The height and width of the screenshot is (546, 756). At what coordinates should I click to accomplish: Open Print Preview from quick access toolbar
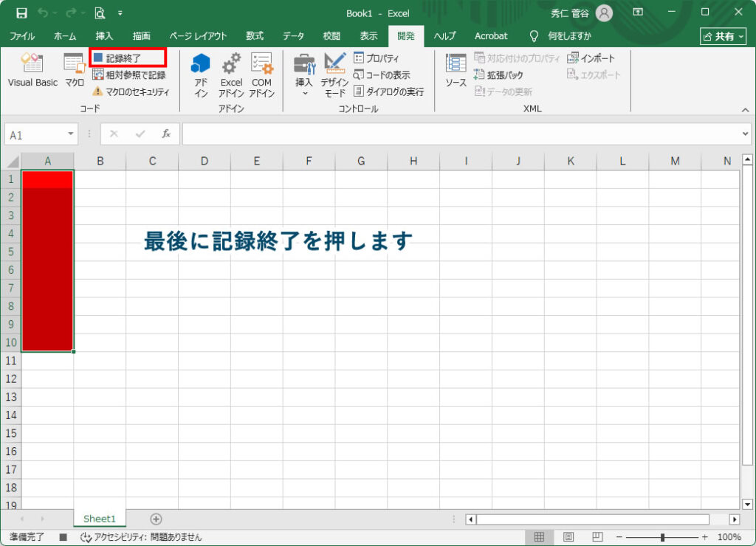coord(100,13)
